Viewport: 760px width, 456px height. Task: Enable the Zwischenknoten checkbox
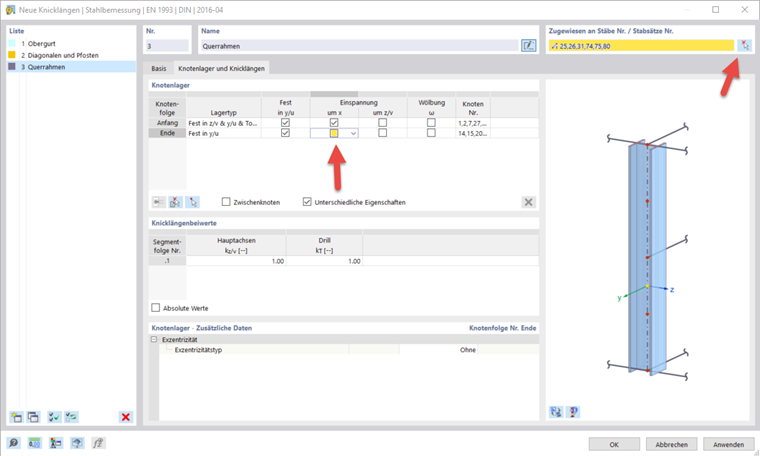[226, 202]
